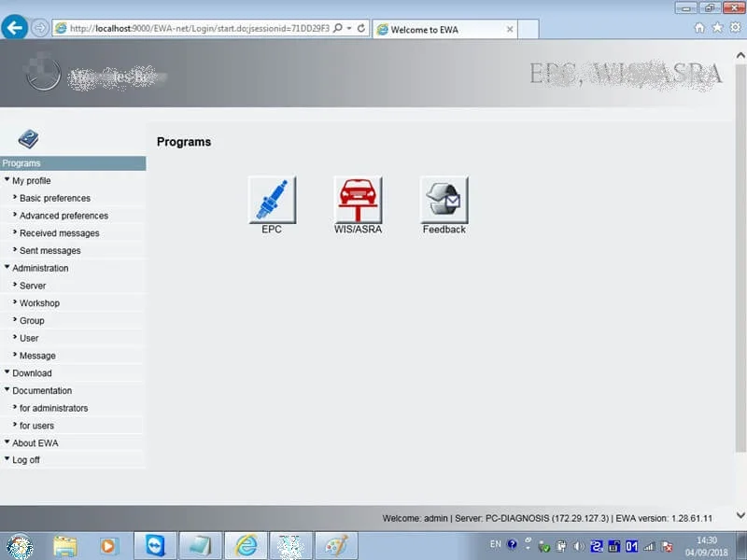Click the browser forward arrow
The image size is (747, 560).
click(x=40, y=28)
